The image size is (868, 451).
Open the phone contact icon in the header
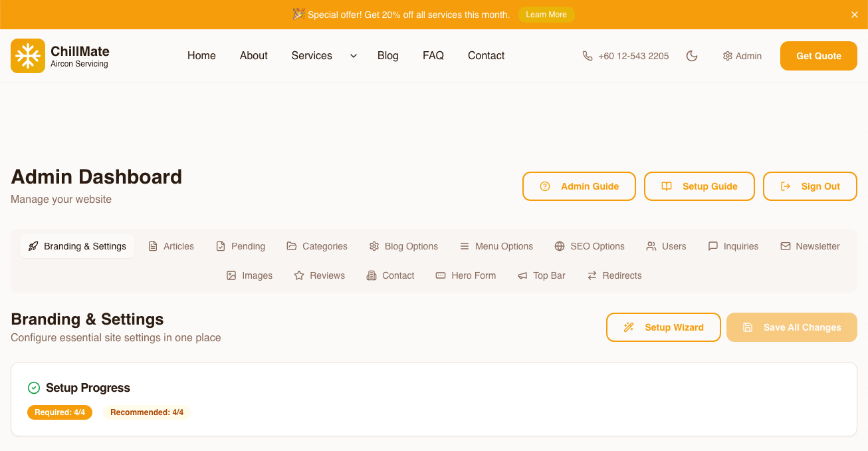point(588,56)
